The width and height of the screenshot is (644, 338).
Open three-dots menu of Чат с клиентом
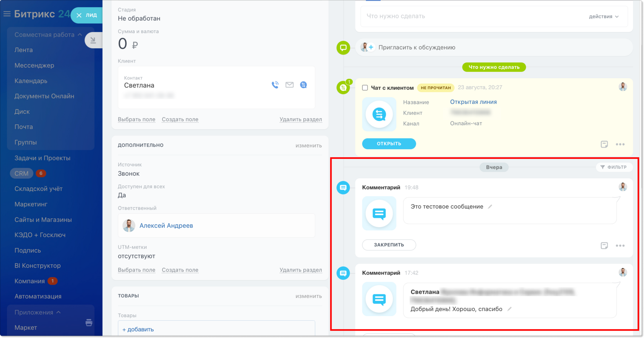(x=620, y=144)
